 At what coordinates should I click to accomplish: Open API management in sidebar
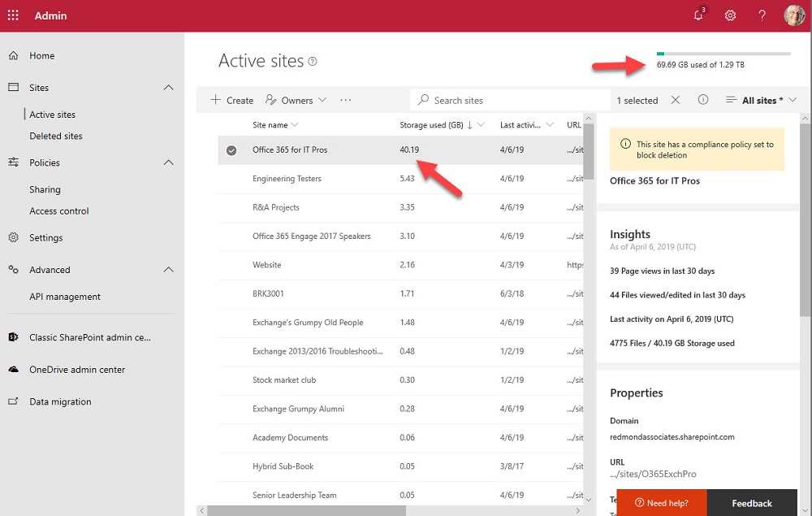point(65,297)
